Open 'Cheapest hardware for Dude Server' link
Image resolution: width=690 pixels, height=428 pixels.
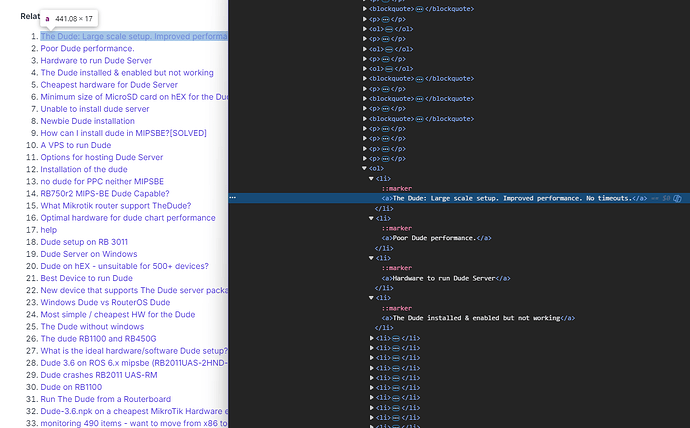[x=109, y=85]
